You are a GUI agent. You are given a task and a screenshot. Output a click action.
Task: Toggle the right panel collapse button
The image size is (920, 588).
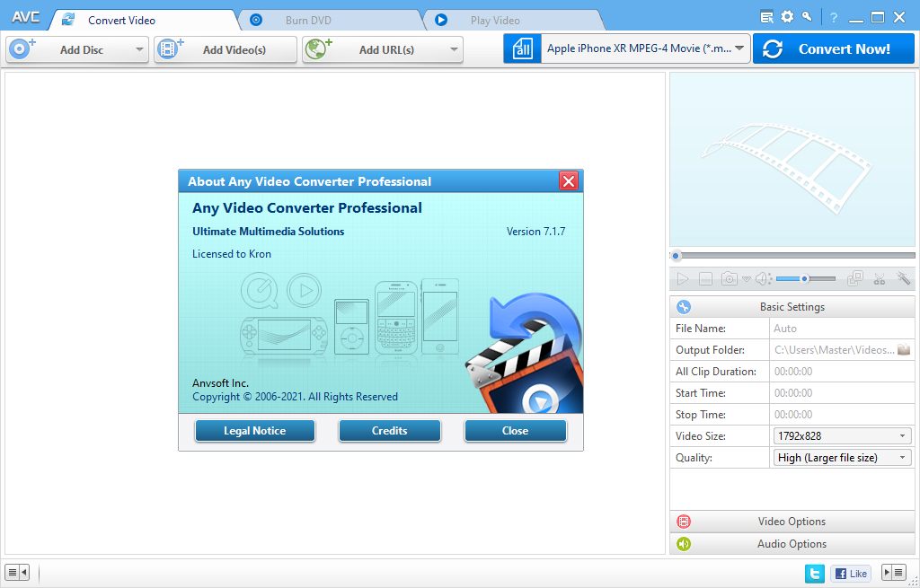coord(895,572)
